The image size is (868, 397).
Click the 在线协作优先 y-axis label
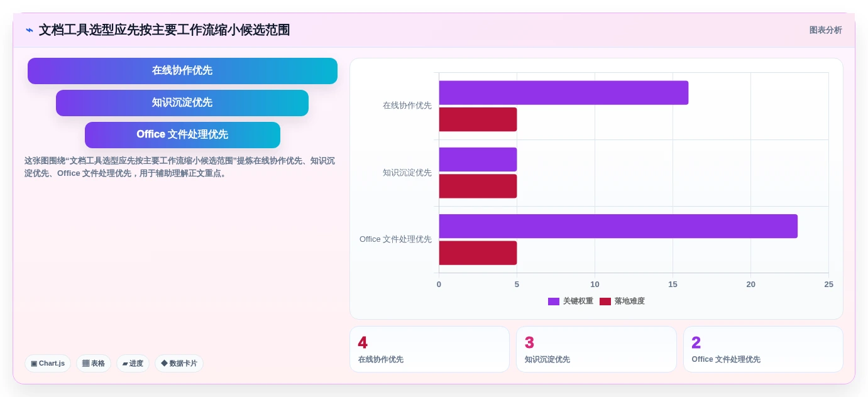[x=407, y=106]
